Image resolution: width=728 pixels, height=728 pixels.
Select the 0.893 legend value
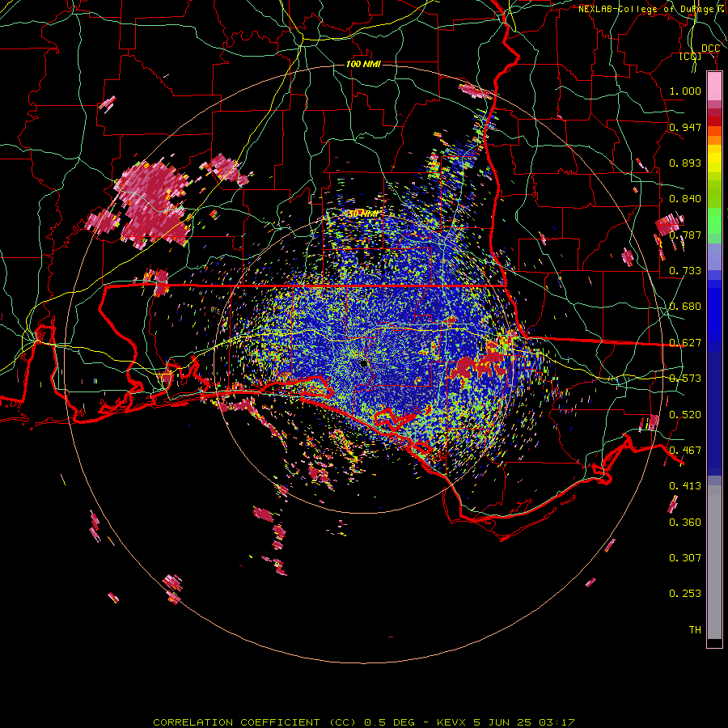pos(685,163)
